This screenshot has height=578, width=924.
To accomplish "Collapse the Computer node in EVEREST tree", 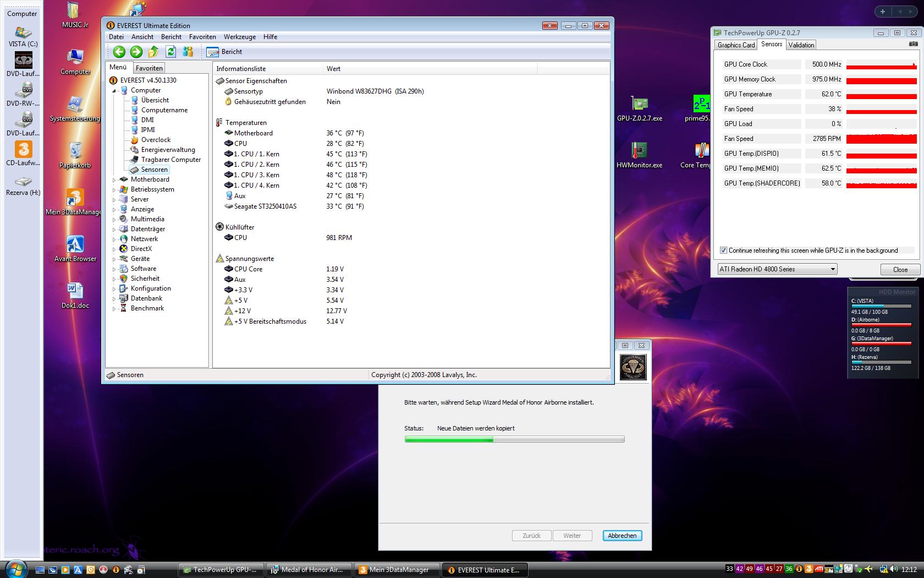I will [114, 90].
